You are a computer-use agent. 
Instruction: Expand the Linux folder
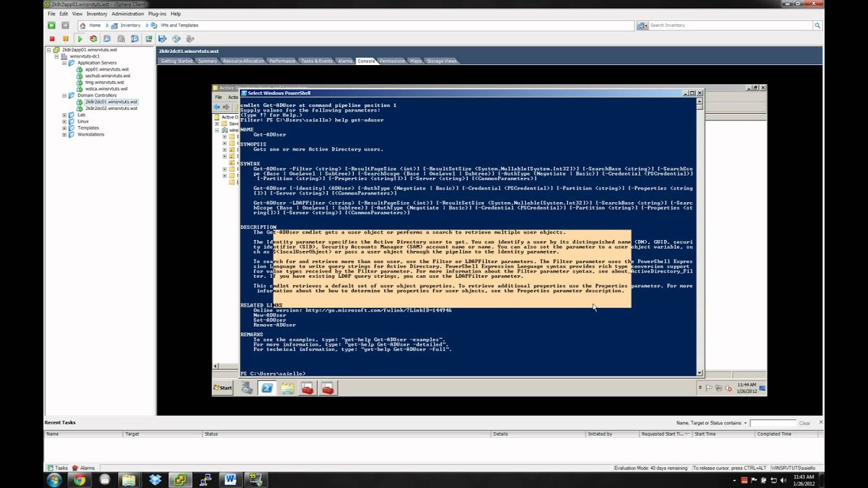(64, 121)
